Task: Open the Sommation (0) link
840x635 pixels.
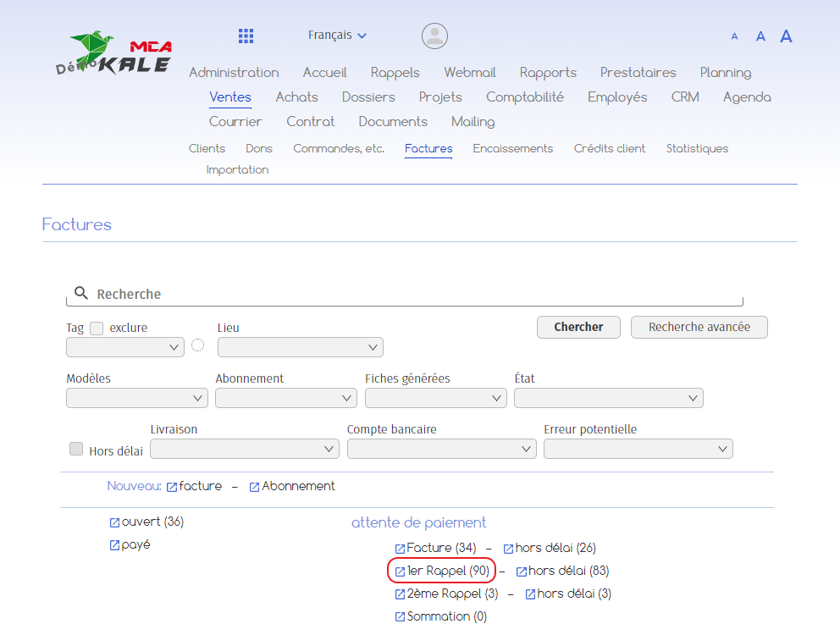Action: [447, 616]
